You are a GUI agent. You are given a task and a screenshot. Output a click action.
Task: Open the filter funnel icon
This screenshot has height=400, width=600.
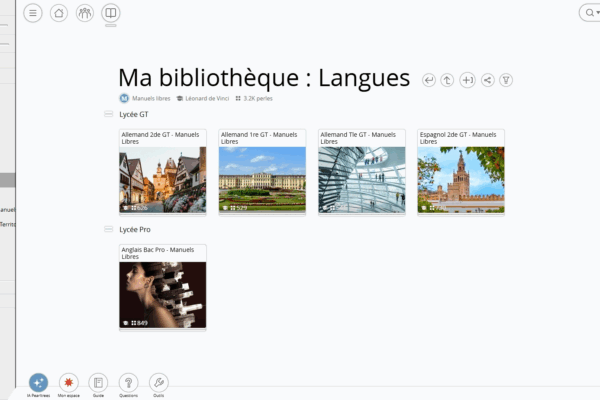506,80
